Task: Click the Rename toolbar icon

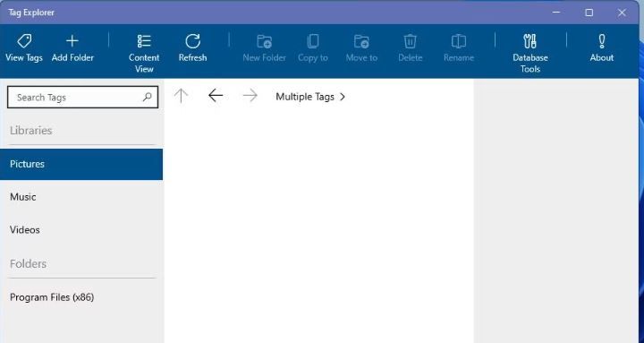Action: (x=458, y=41)
